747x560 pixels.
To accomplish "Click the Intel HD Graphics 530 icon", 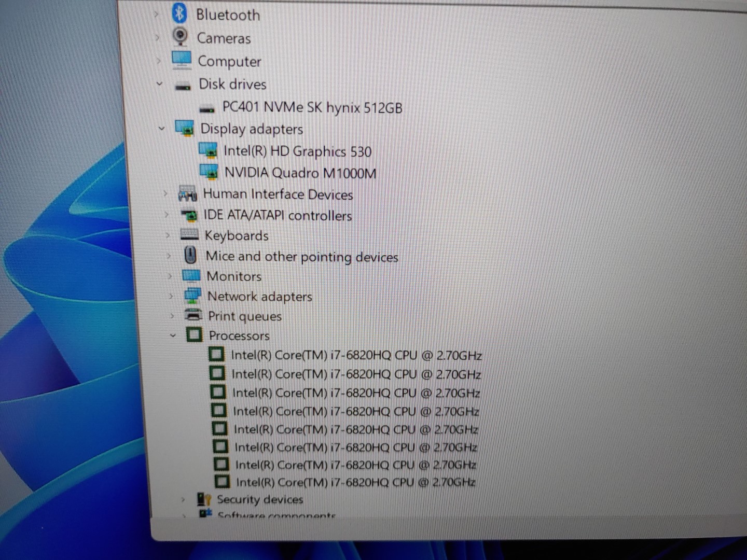I will (208, 151).
